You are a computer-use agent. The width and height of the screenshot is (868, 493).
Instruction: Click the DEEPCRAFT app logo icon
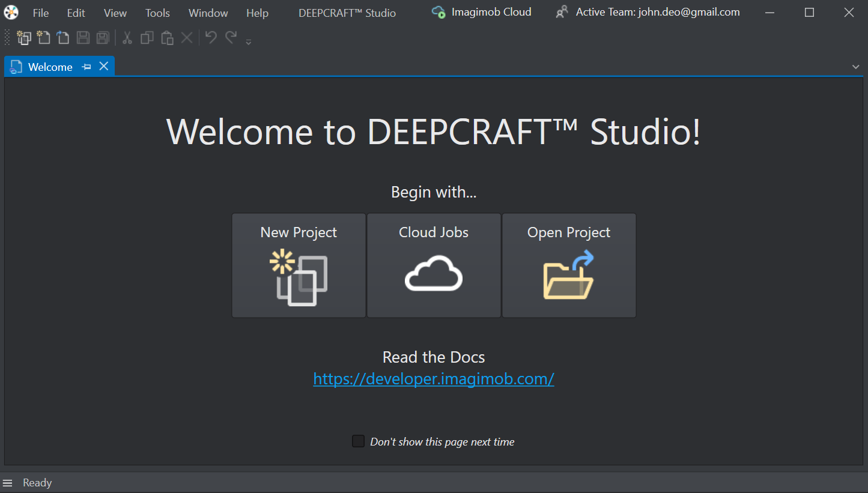click(x=11, y=12)
